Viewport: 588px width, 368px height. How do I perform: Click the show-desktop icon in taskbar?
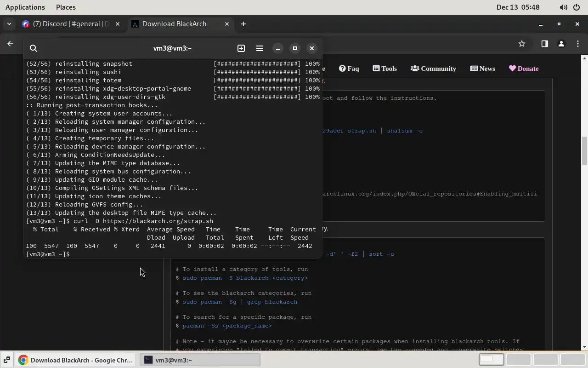pos(7,360)
